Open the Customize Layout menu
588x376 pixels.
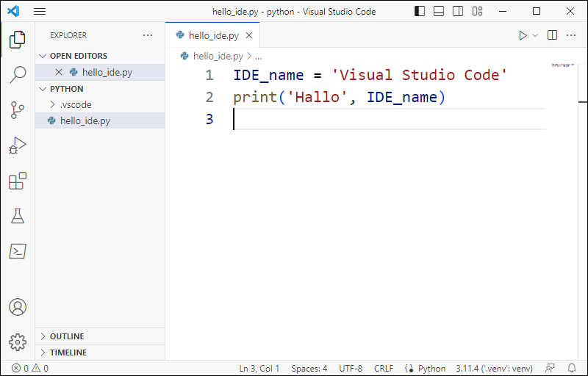pos(477,12)
